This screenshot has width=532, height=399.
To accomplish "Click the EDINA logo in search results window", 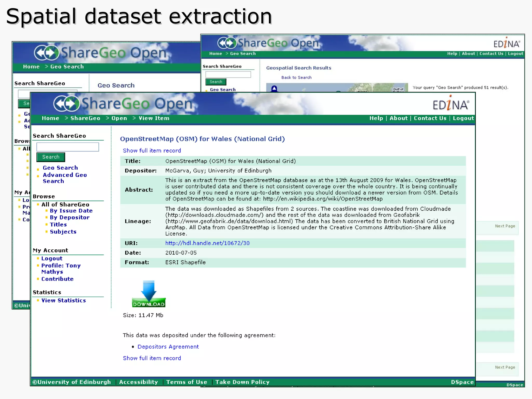I will (x=507, y=43).
